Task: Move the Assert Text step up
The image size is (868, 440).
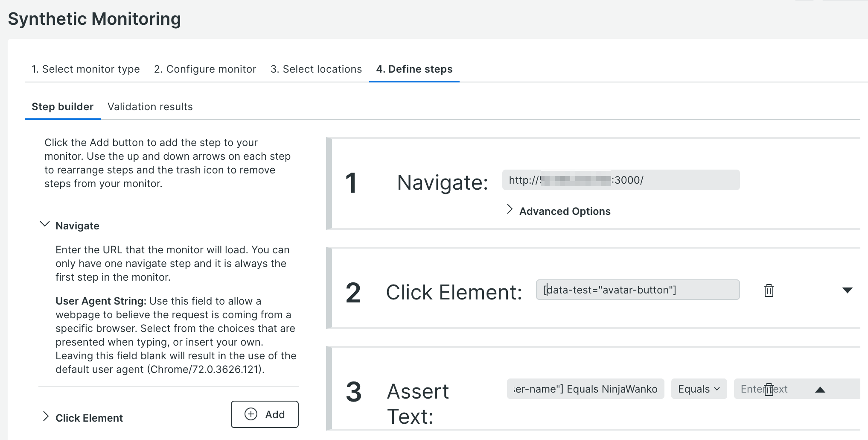Action: [820, 390]
